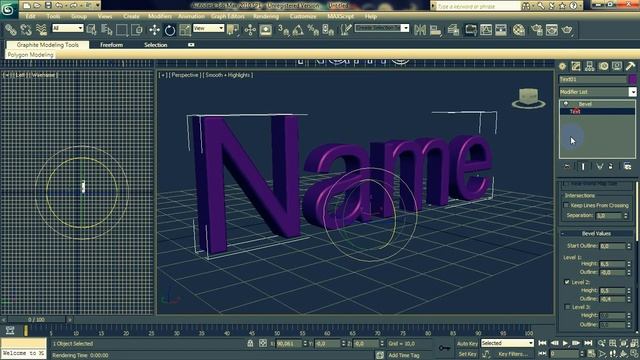Click the Align tool icon
Viewport: 640px width, 360px height.
435,30
